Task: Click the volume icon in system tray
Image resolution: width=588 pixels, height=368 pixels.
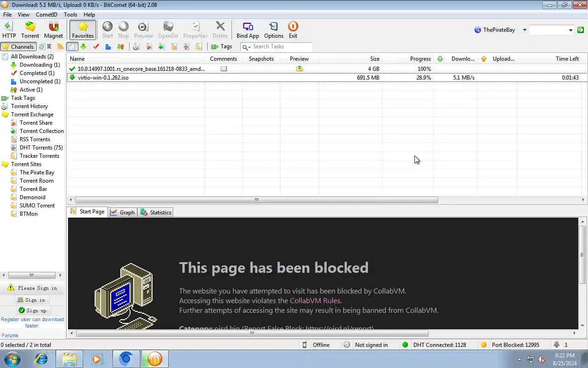Action: 542,359
